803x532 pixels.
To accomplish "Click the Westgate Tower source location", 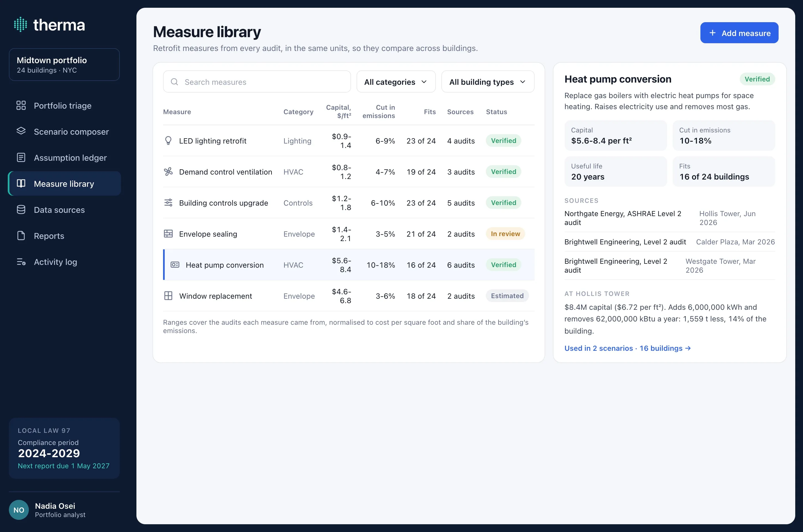I will coord(720,265).
